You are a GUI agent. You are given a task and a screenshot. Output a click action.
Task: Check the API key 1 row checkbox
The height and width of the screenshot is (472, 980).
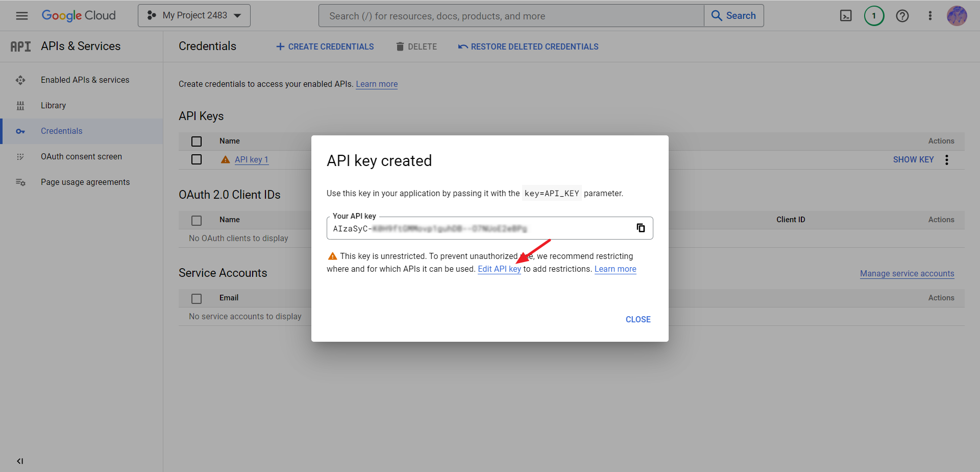click(197, 159)
